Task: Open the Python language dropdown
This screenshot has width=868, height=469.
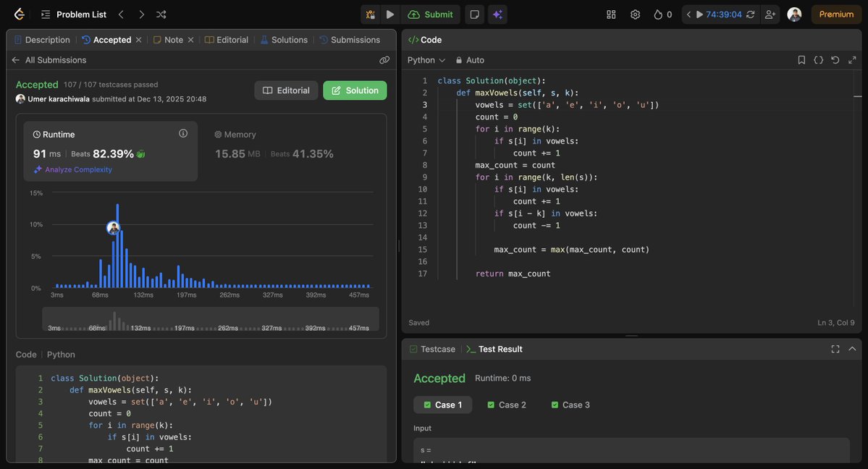Action: [424, 60]
